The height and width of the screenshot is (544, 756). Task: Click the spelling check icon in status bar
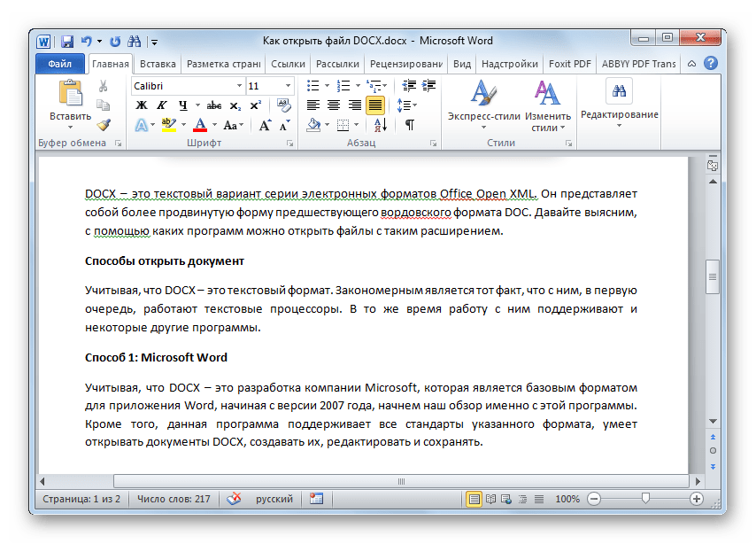pos(234,499)
